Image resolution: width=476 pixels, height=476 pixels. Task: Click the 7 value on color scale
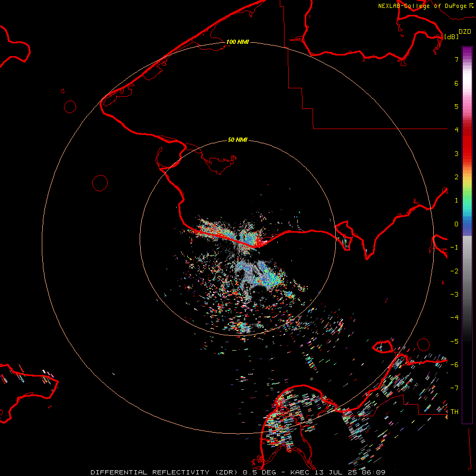click(x=456, y=59)
